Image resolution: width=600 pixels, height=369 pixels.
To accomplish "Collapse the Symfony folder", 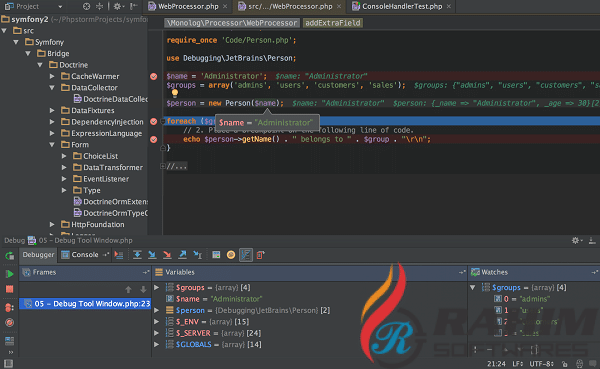I will [x=16, y=42].
